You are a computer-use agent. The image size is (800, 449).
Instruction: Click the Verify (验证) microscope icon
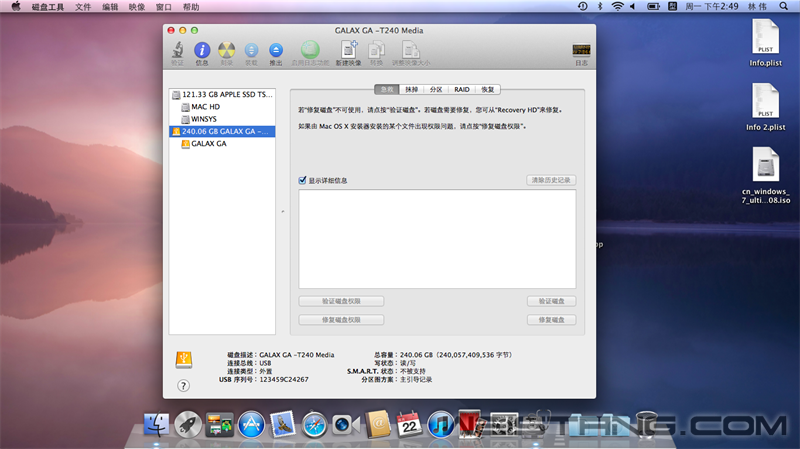click(177, 51)
